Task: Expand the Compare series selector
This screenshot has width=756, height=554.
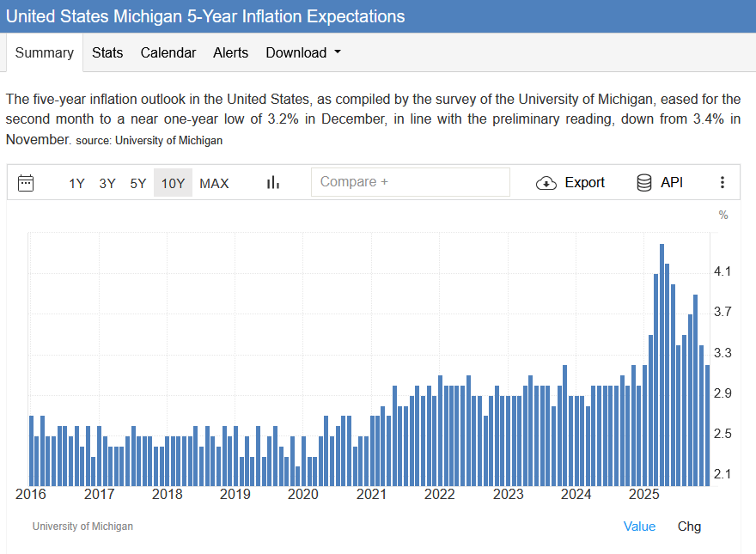Action: pyautogui.click(x=410, y=182)
